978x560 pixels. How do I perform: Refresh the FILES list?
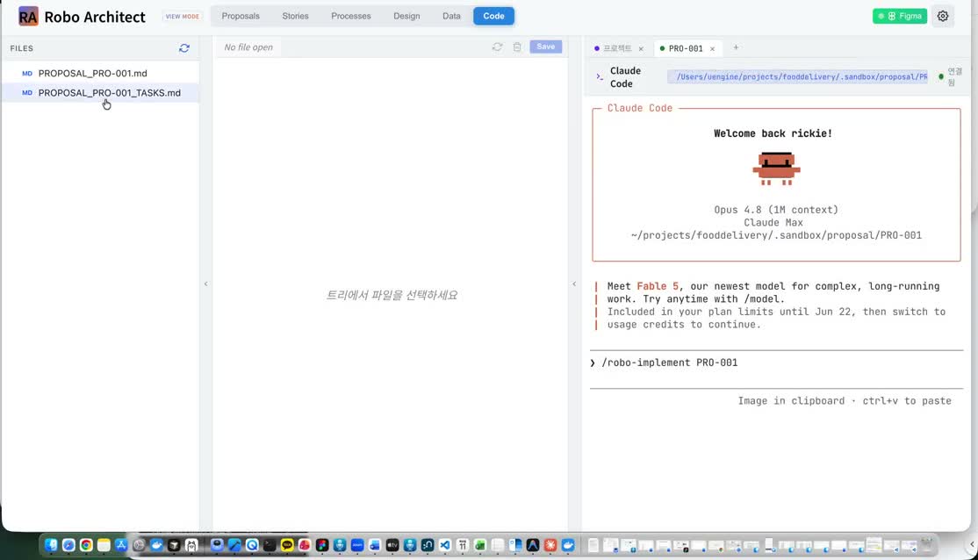tap(184, 48)
